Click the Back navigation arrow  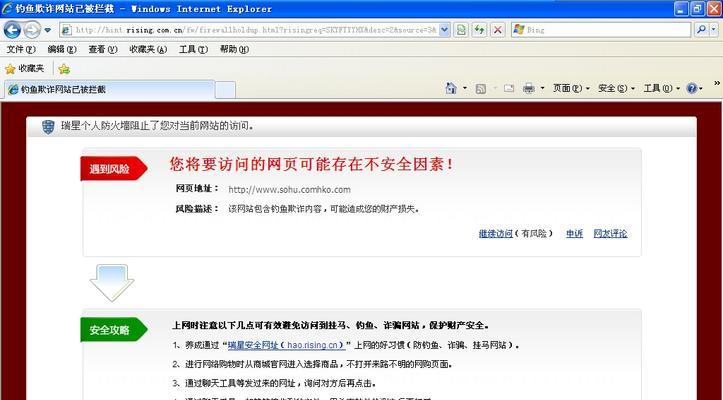(x=12, y=30)
